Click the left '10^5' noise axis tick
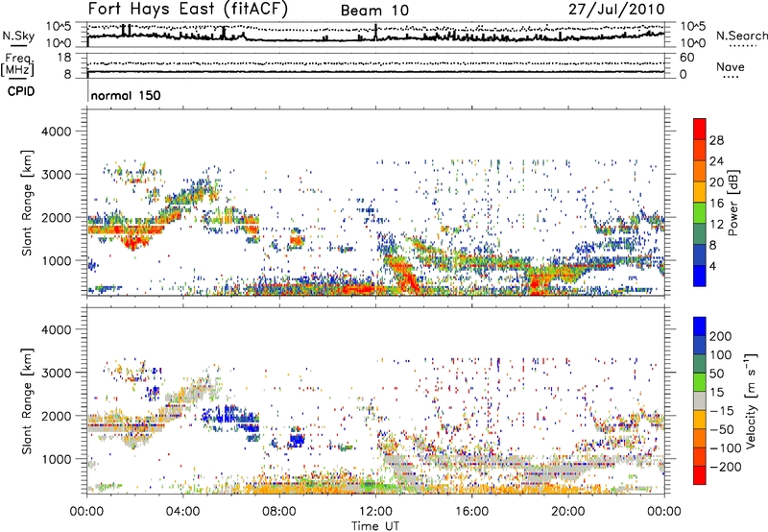The width and height of the screenshot is (768, 532). pos(59,26)
